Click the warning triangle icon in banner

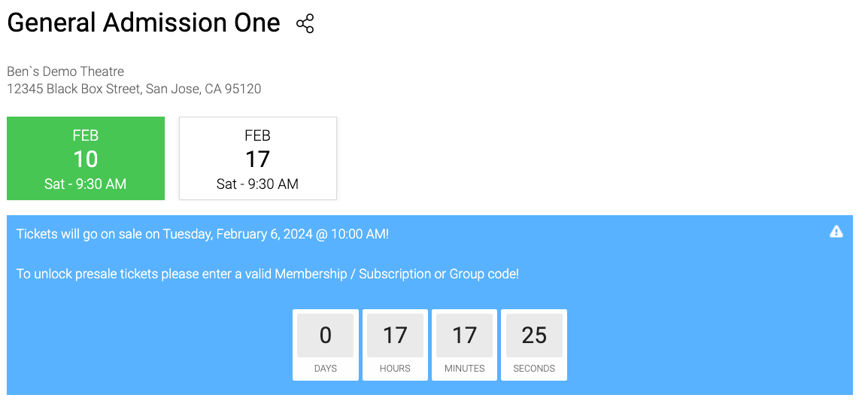tap(836, 232)
